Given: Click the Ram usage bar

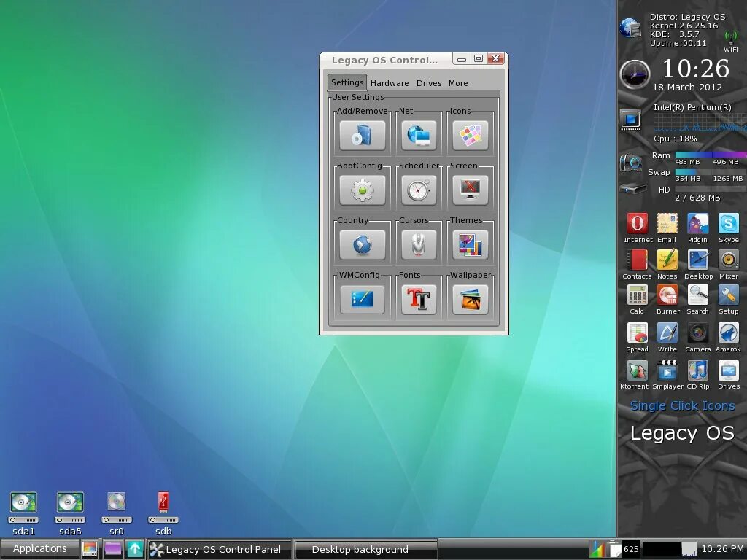Looking at the screenshot, I should (711, 155).
